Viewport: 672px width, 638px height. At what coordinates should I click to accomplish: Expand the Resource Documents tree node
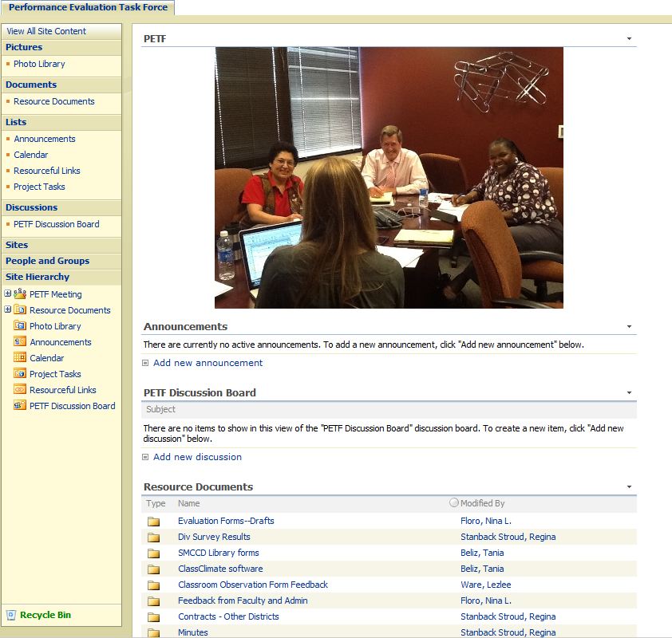[8, 309]
